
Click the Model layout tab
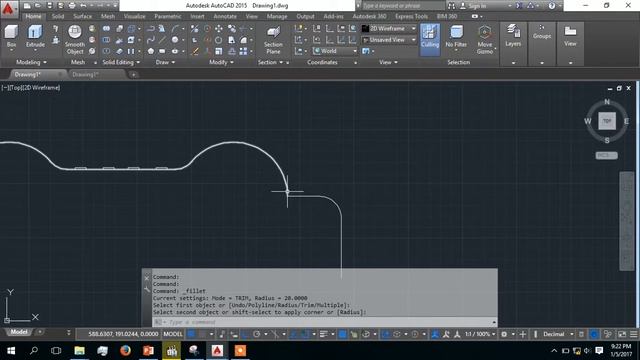click(19, 332)
